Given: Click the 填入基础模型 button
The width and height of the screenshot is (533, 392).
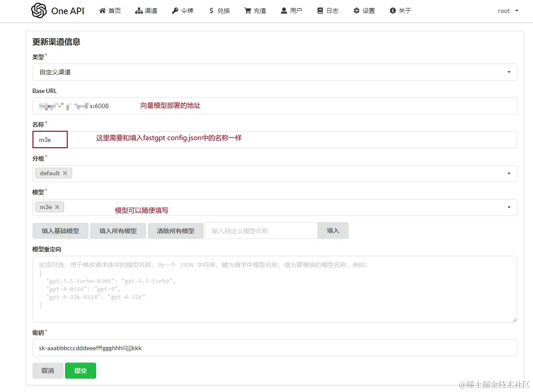Looking at the screenshot, I should click(61, 231).
